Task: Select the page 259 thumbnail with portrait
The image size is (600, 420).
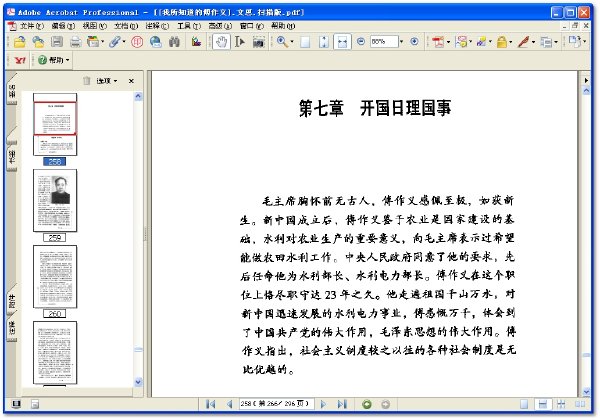Action: click(55, 200)
